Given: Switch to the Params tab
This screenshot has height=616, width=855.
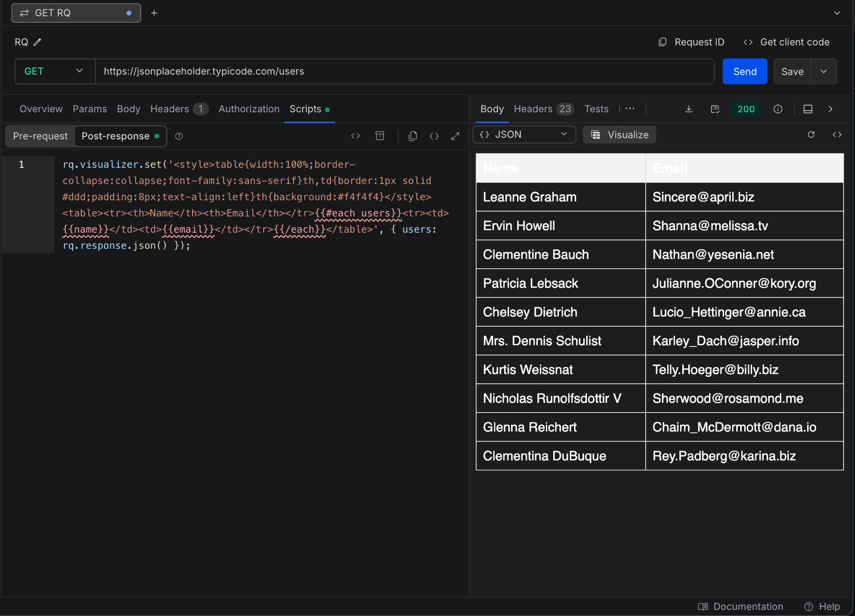Looking at the screenshot, I should point(90,109).
